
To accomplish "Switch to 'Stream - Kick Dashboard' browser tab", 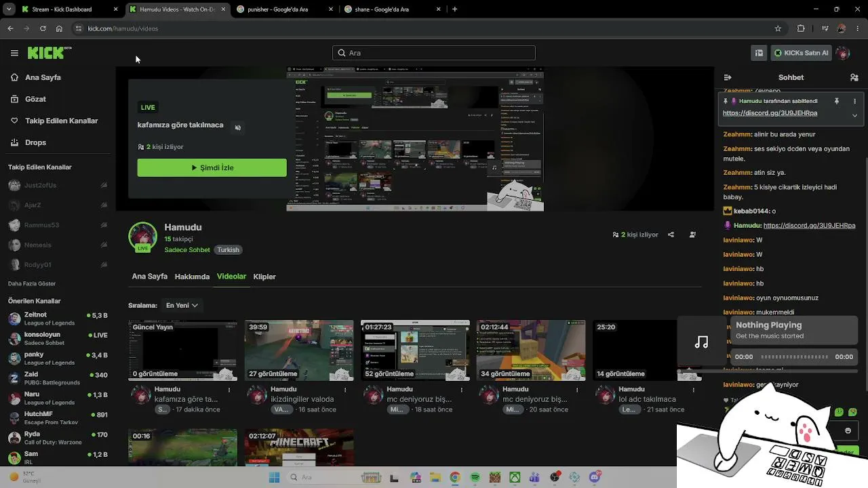I will pos(69,9).
